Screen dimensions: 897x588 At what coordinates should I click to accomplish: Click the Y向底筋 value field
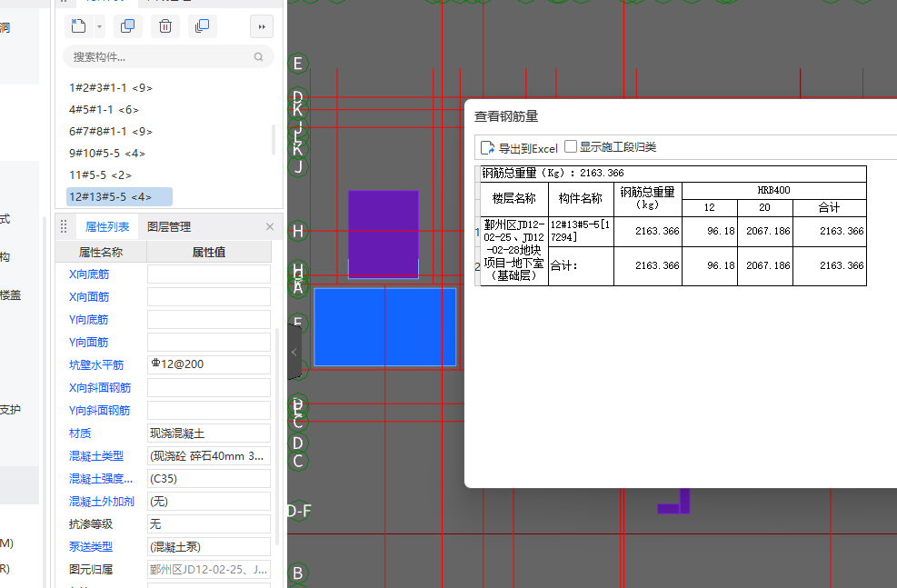click(x=209, y=319)
